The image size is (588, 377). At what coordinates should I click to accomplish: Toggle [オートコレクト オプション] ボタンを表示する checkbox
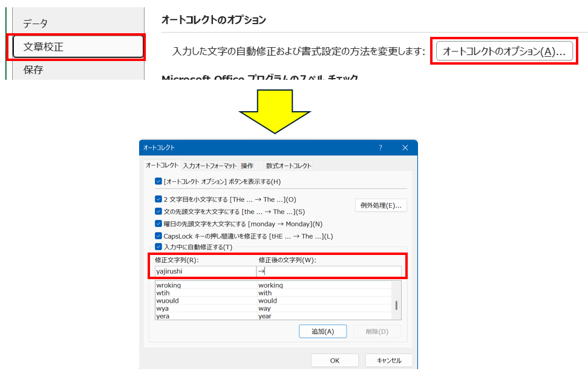tap(158, 181)
